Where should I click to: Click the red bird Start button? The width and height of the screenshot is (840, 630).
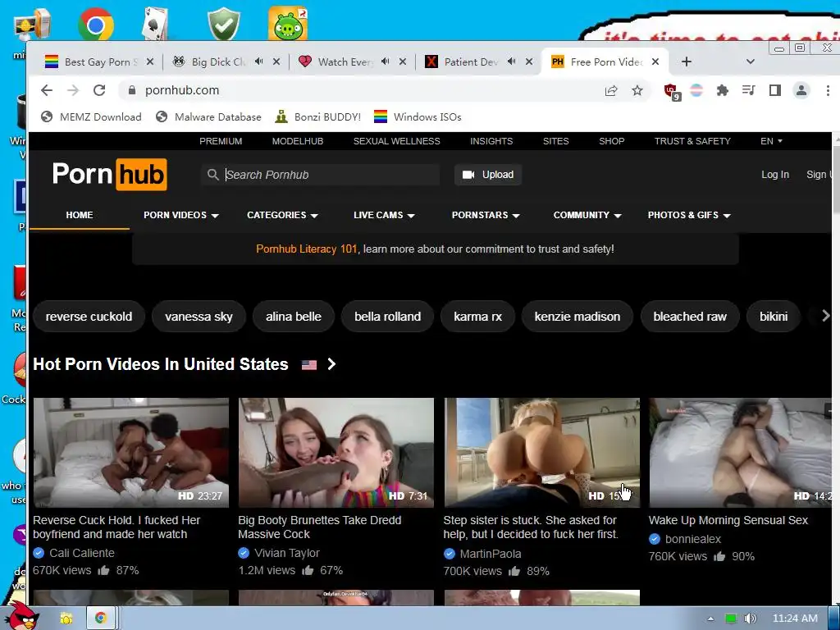[x=21, y=616]
